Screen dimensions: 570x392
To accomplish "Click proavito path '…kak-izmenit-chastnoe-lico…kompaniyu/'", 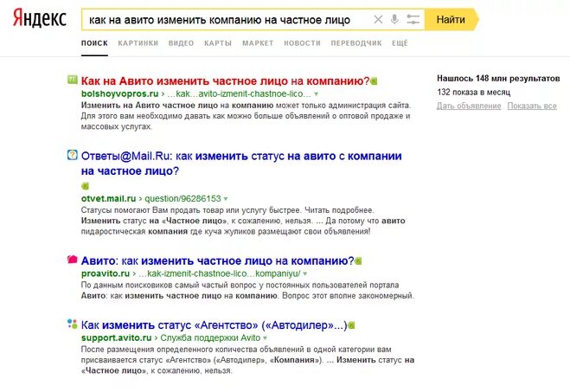I will point(220,273).
